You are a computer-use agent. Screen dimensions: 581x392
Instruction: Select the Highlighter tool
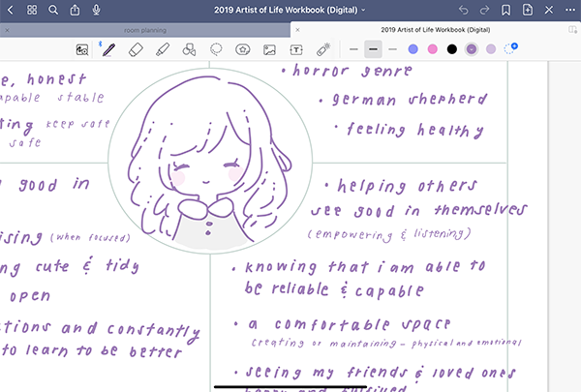point(163,48)
